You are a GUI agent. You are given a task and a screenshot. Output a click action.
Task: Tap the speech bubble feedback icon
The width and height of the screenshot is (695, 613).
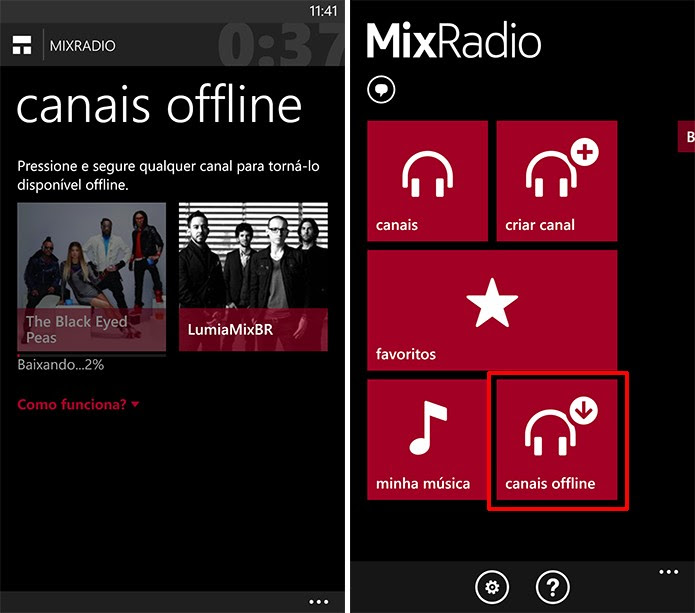pyautogui.click(x=381, y=90)
